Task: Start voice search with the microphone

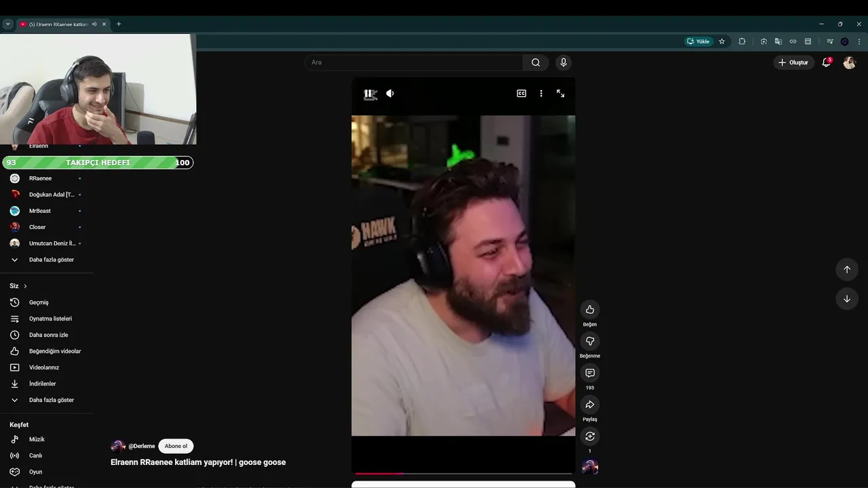Action: pos(564,62)
